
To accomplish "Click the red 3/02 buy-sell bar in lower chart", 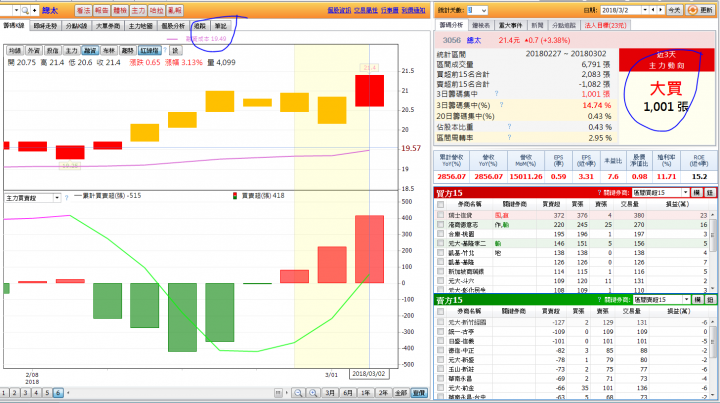I will (x=369, y=249).
